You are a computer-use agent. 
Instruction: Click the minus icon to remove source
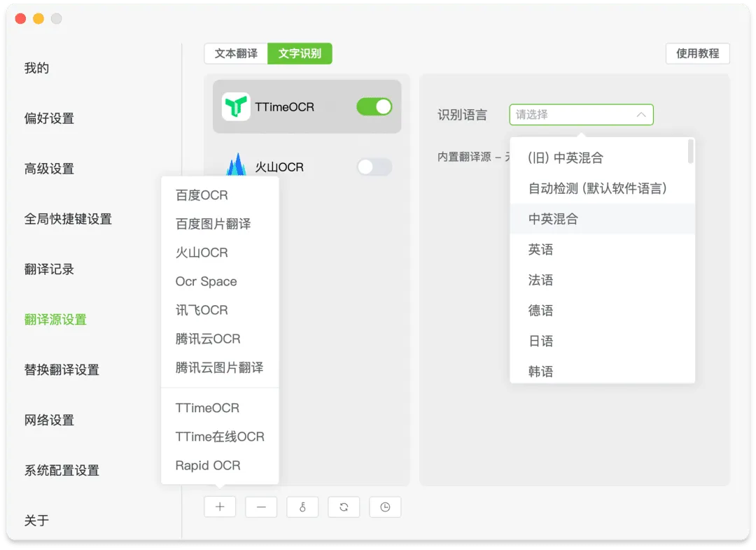(261, 507)
